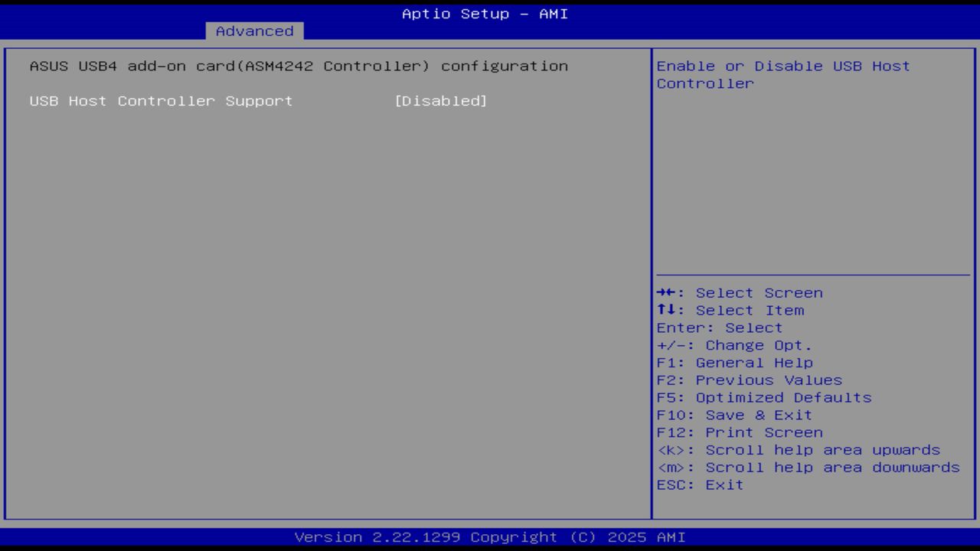Click the F2 Previous Values option

coord(748,380)
